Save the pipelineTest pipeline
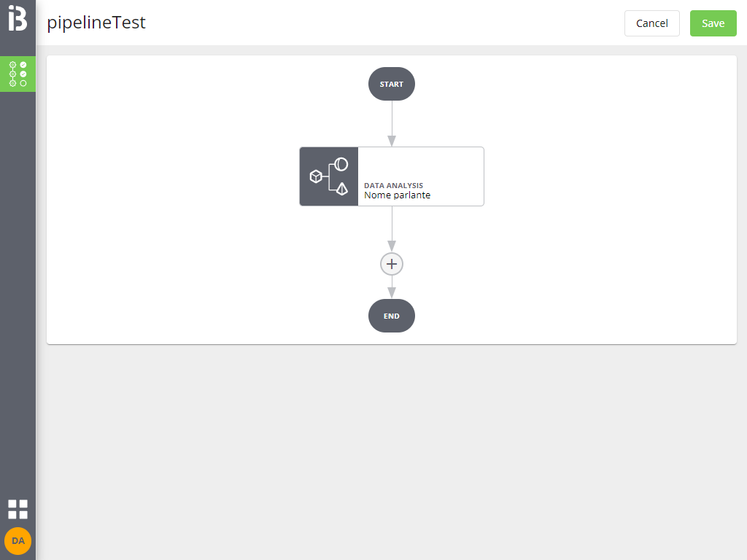The image size is (747, 560). [713, 23]
